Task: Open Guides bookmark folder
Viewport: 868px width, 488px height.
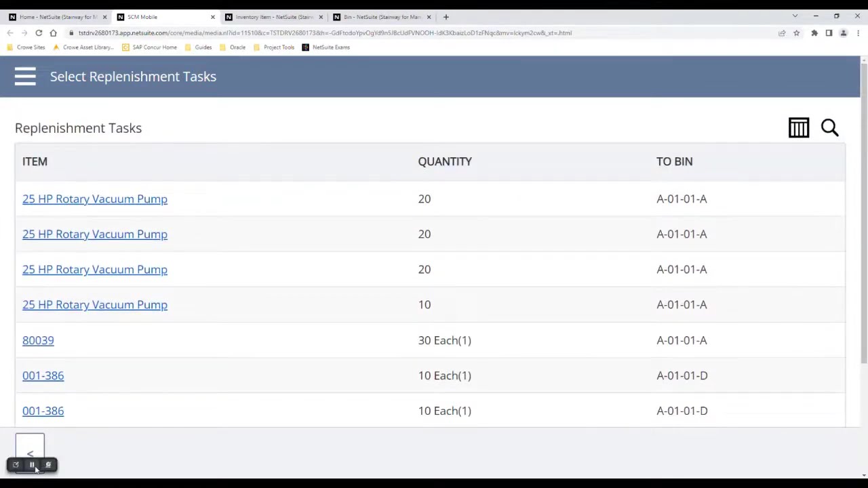Action: pyautogui.click(x=198, y=47)
